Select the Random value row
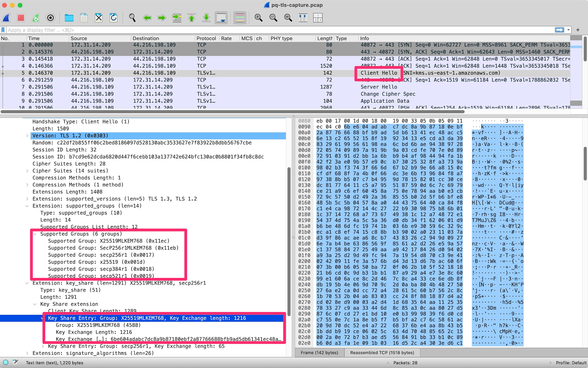 click(x=143, y=143)
